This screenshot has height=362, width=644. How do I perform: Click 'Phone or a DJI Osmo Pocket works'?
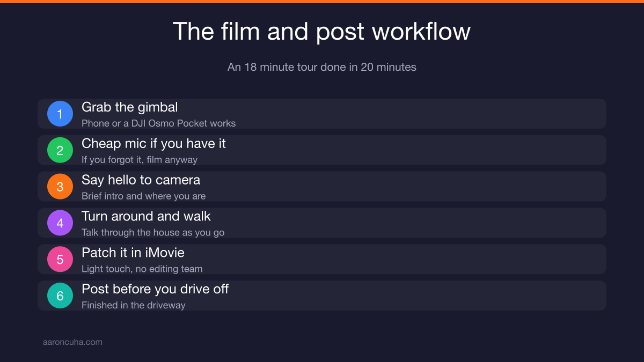coord(158,123)
